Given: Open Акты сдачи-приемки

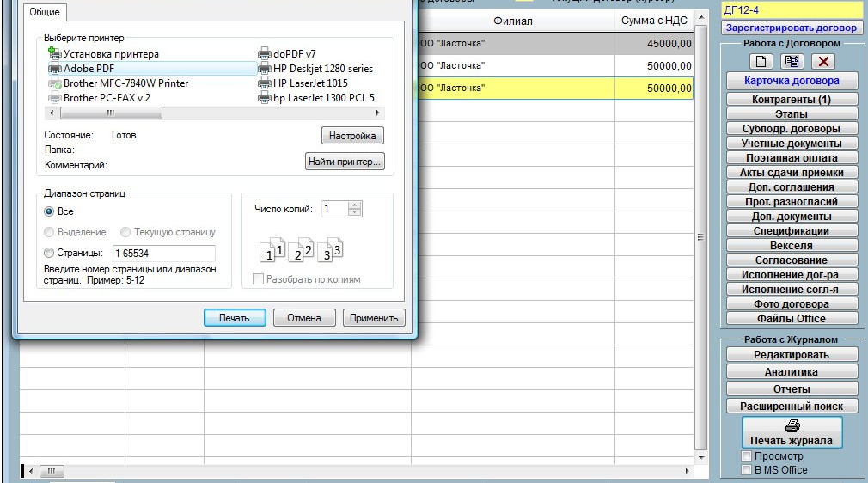Looking at the screenshot, I should [x=792, y=173].
